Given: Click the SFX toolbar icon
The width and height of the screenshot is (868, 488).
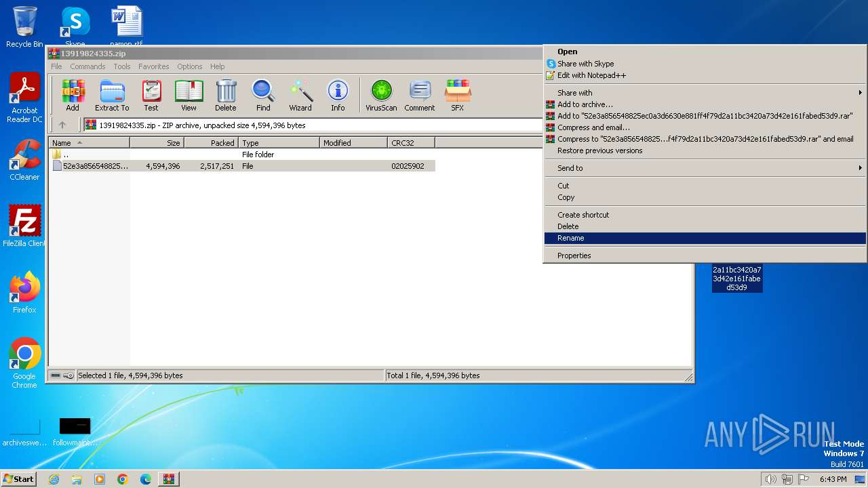Looking at the screenshot, I should click(x=458, y=95).
